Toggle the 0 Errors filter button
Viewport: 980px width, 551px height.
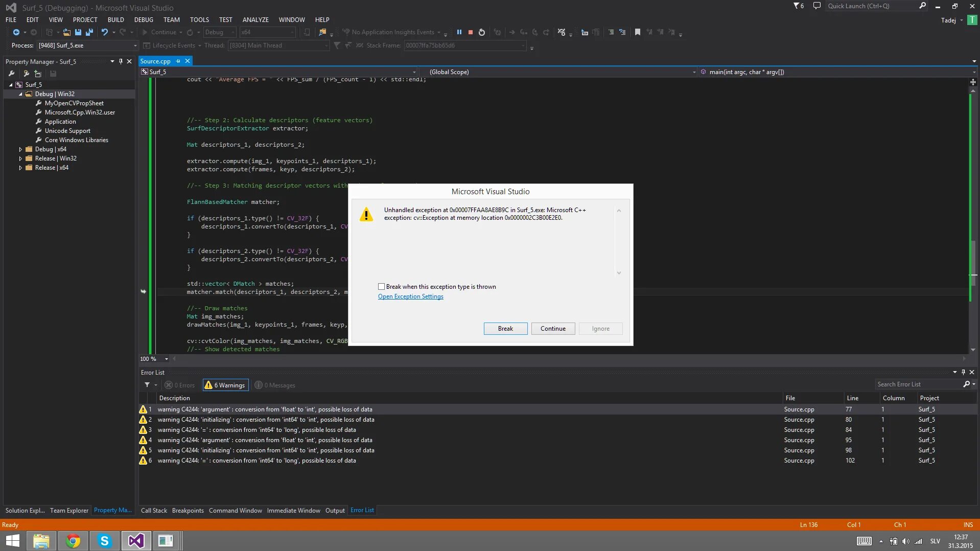click(180, 385)
